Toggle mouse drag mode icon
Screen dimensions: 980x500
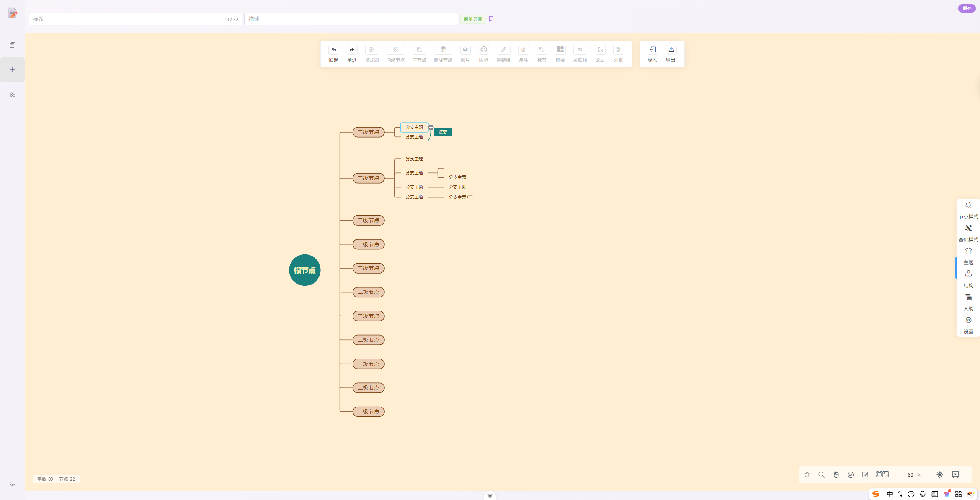[836, 475]
